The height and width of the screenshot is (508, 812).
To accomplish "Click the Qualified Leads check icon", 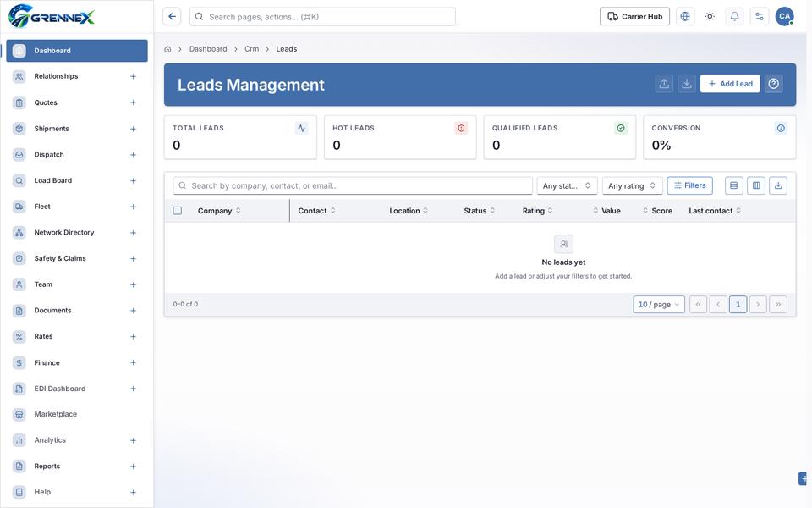I will (620, 128).
